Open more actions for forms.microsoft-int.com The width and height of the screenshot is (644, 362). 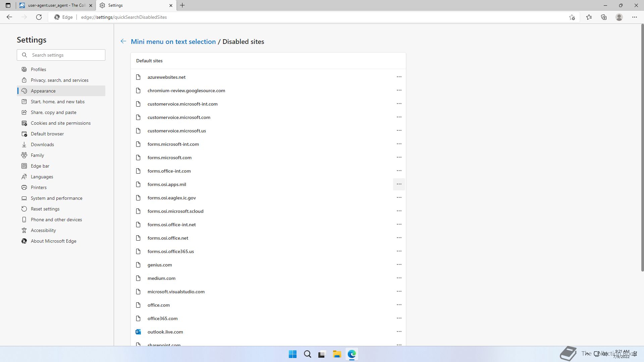(x=399, y=144)
